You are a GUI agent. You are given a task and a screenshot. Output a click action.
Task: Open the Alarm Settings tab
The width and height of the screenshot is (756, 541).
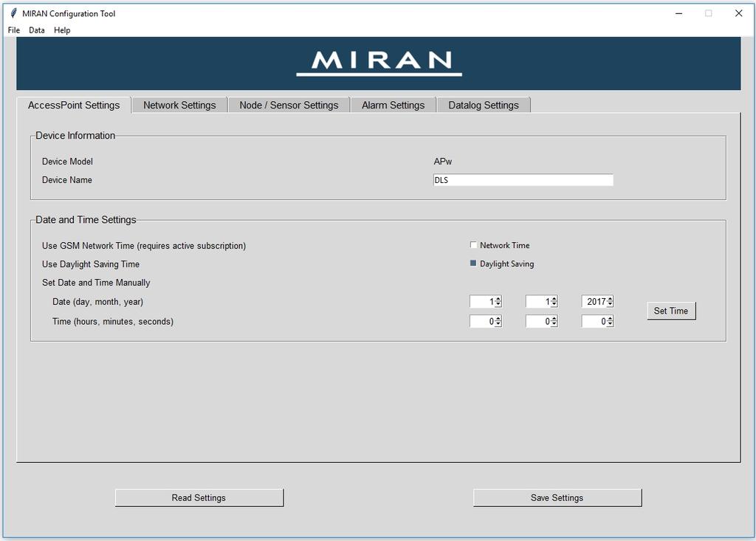393,105
